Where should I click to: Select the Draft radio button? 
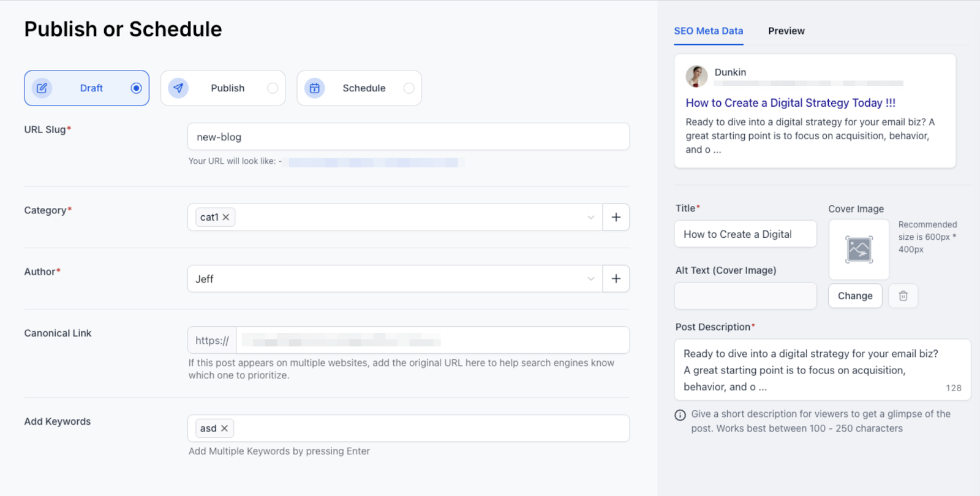pos(136,88)
